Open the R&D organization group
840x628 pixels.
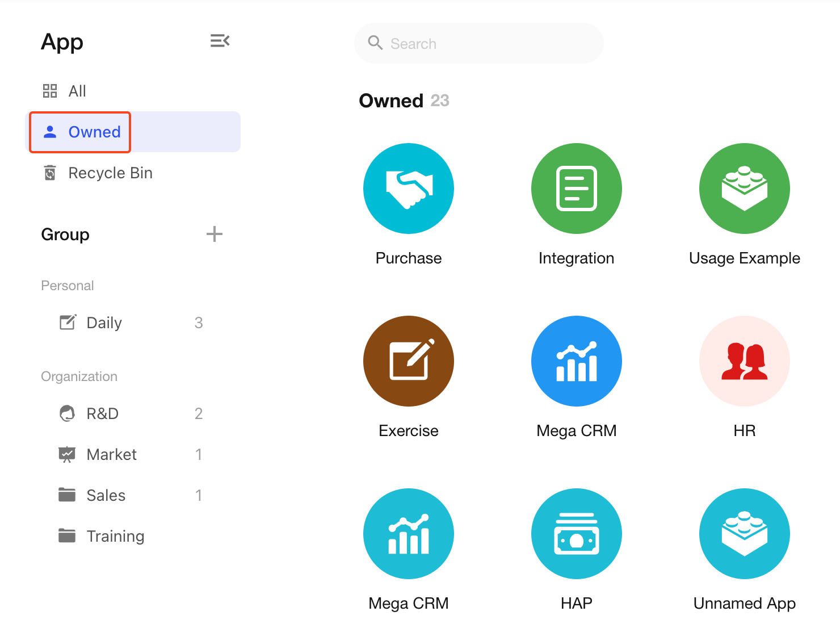[x=102, y=413]
